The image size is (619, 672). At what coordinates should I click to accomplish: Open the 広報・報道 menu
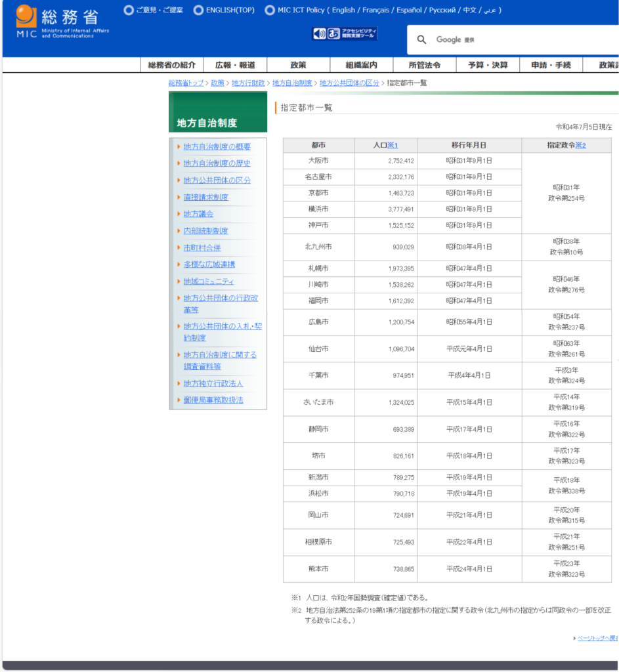pyautogui.click(x=234, y=65)
